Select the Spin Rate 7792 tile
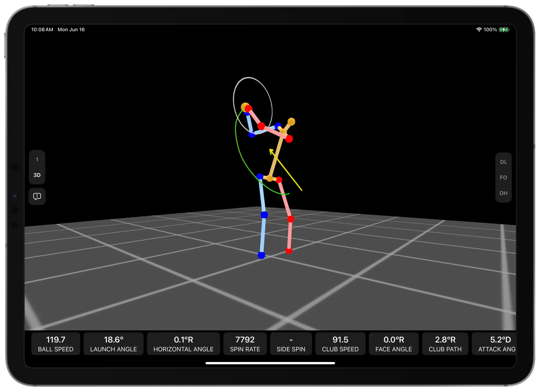The image size is (541, 392). coord(245,344)
